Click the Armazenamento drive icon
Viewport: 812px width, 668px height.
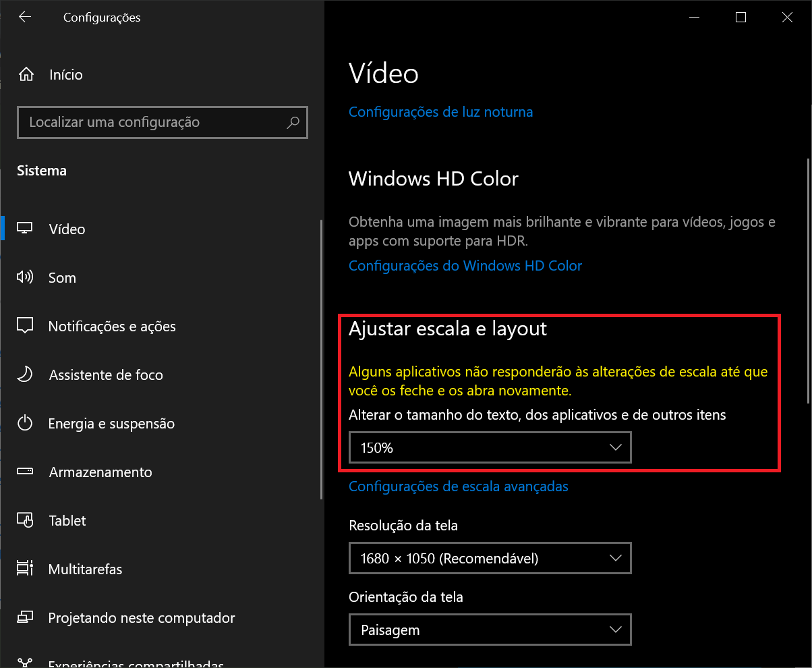coord(25,472)
